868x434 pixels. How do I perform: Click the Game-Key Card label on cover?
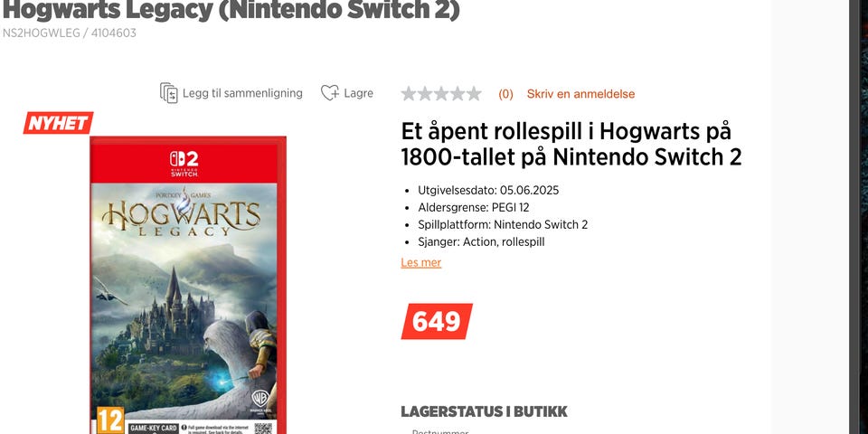click(154, 428)
